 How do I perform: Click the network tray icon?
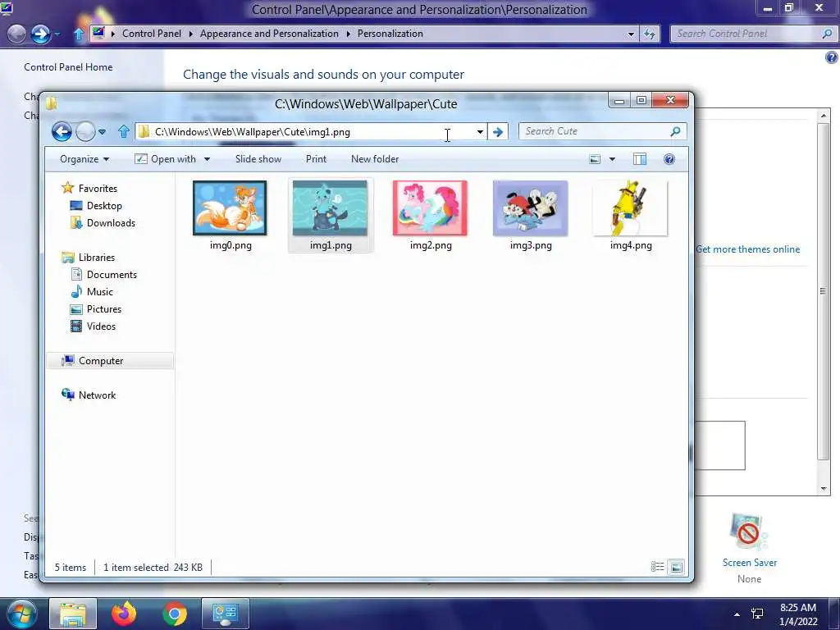pyautogui.click(x=757, y=614)
